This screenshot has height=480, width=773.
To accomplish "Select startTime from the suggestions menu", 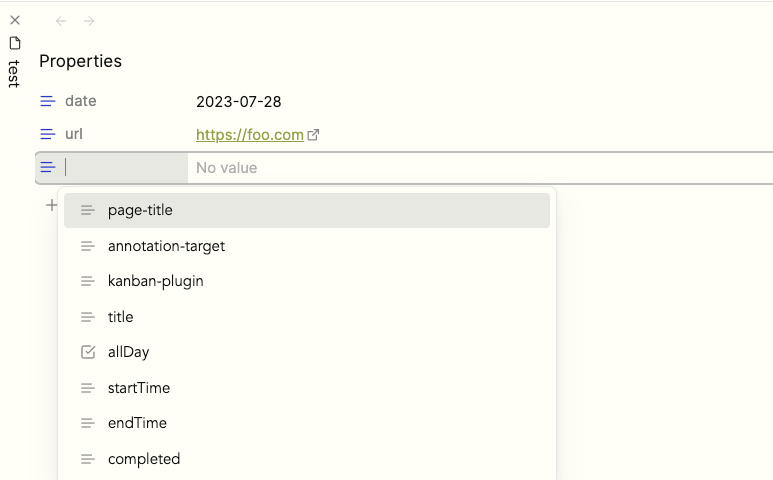I will [x=307, y=388].
